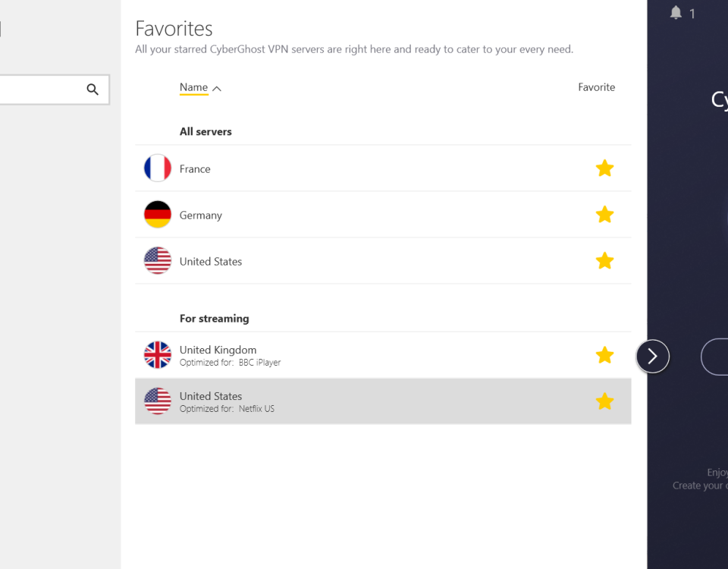Click the France flag icon
Screen dimensions: 728x569
click(157, 168)
